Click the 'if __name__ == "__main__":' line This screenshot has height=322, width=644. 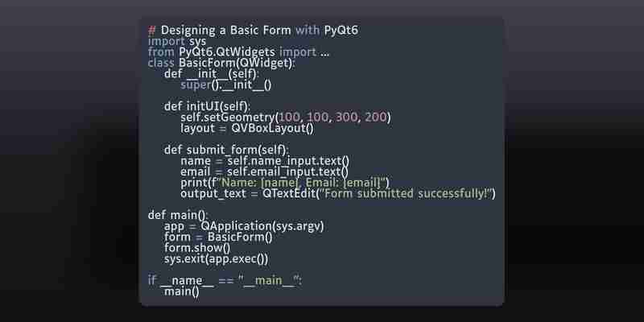pyautogui.click(x=225, y=280)
